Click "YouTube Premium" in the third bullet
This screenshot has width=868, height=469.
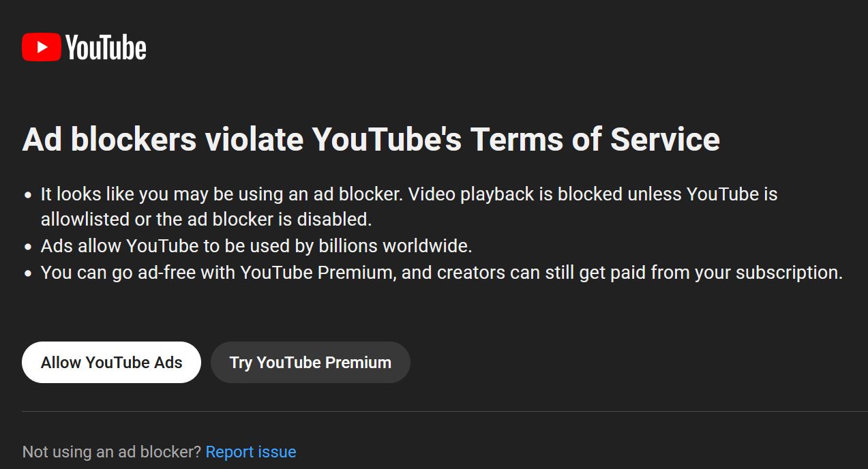[x=317, y=273]
